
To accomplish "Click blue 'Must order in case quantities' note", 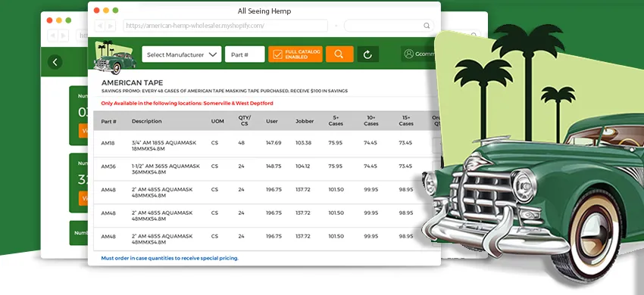I will [170, 258].
